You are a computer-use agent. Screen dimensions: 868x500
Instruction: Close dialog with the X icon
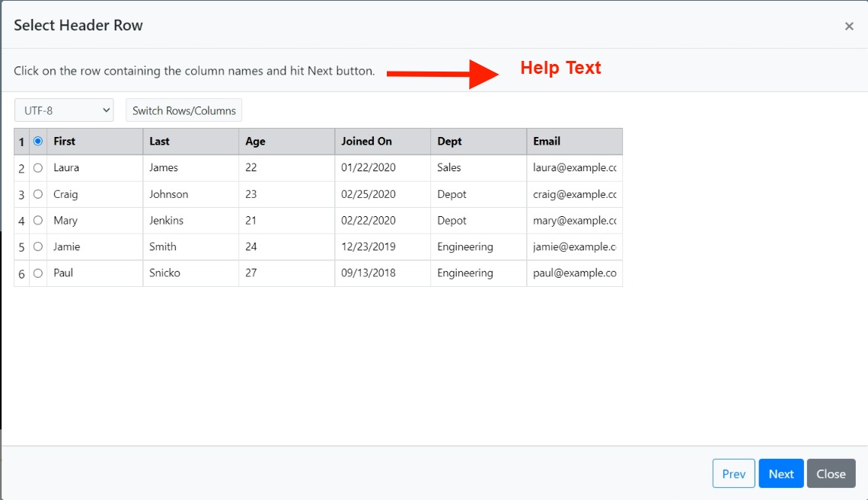pos(849,26)
